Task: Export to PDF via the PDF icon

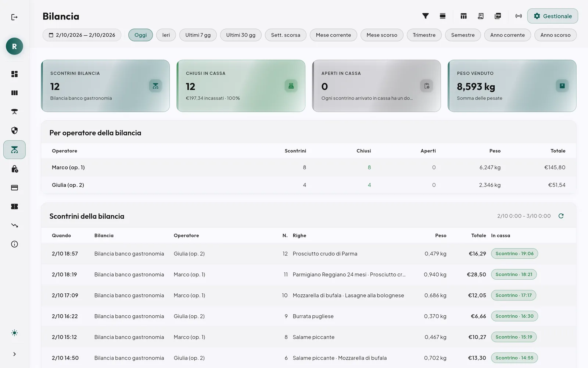Action: pyautogui.click(x=498, y=16)
